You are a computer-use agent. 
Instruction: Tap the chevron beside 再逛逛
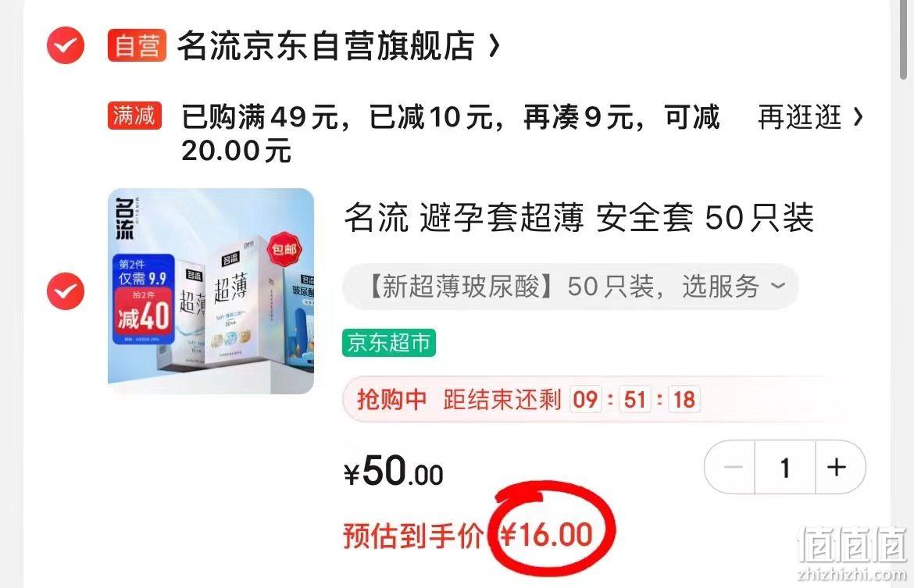click(x=858, y=117)
